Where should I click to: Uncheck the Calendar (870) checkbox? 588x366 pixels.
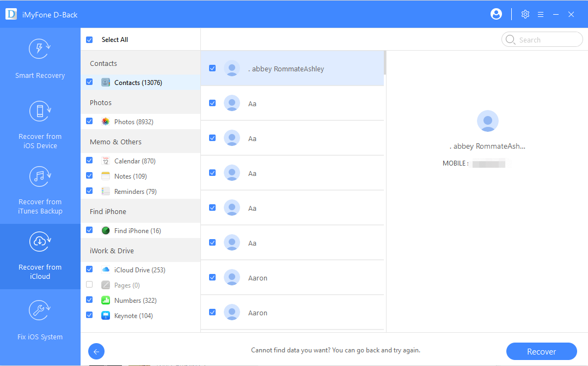tap(89, 161)
